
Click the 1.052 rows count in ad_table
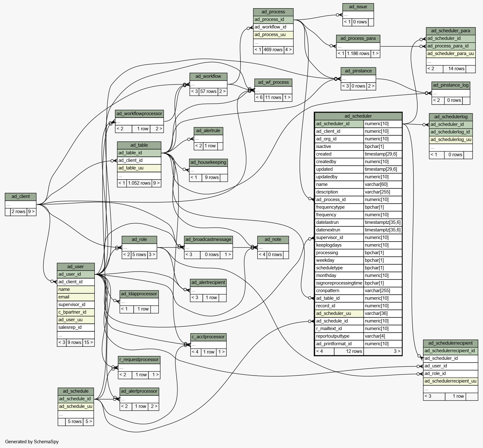[x=139, y=183]
